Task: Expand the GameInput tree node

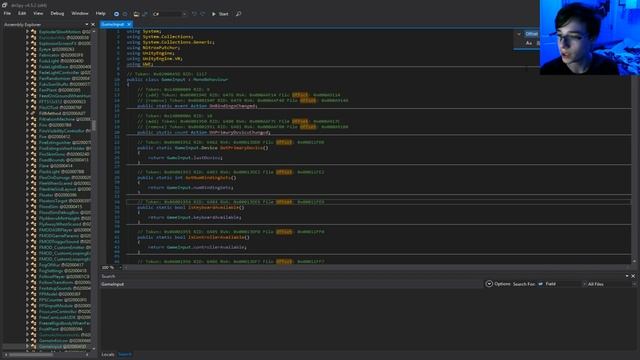Action: click(28, 347)
